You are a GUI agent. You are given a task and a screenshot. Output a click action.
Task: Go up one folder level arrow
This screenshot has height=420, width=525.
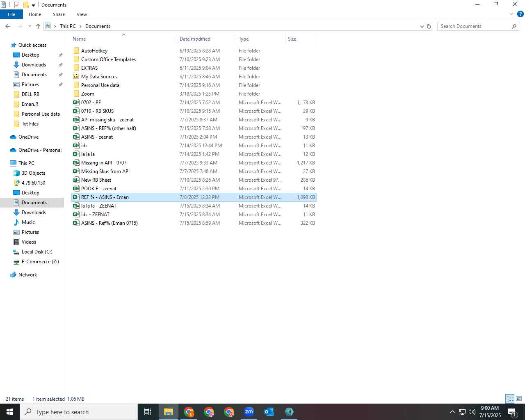point(38,26)
